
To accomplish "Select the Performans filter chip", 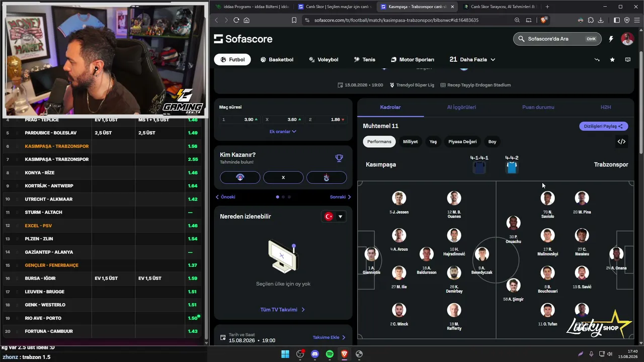I will tap(379, 142).
